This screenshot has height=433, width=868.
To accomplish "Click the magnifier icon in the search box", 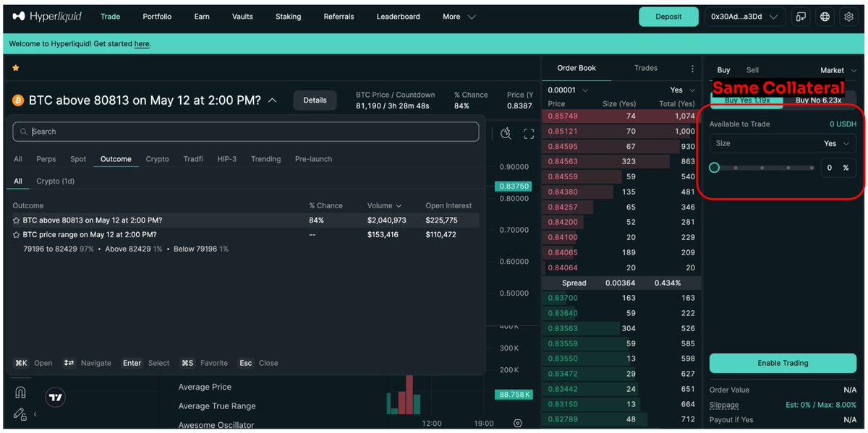I will point(24,132).
